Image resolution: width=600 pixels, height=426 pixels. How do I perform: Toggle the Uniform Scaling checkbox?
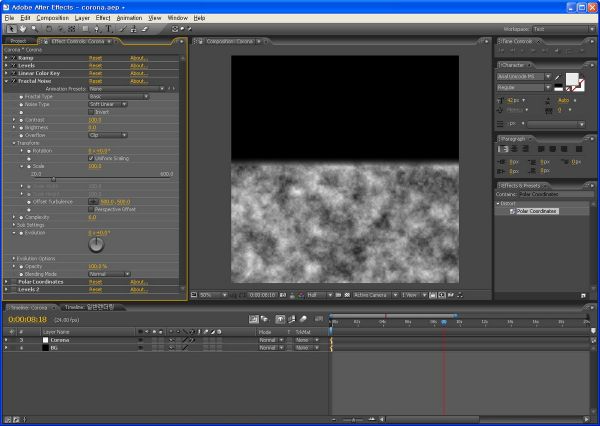click(x=91, y=158)
